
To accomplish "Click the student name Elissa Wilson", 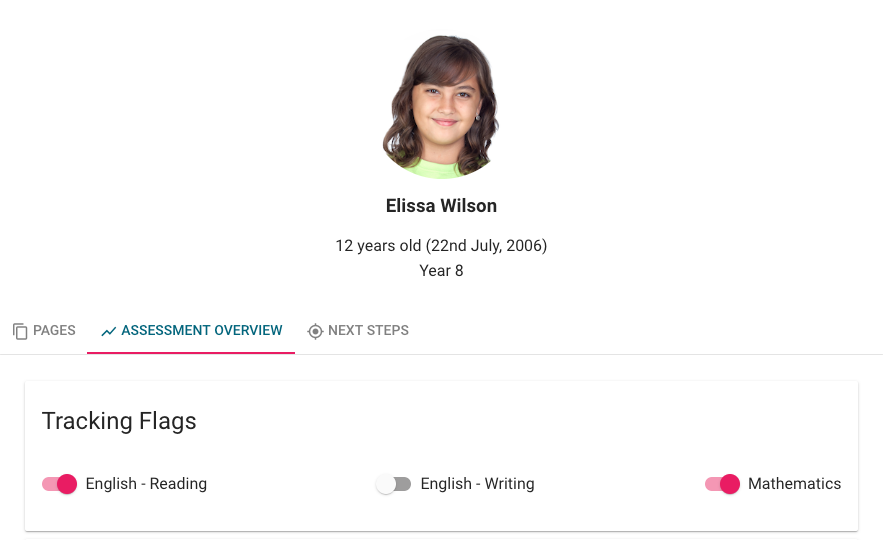I will click(441, 206).
